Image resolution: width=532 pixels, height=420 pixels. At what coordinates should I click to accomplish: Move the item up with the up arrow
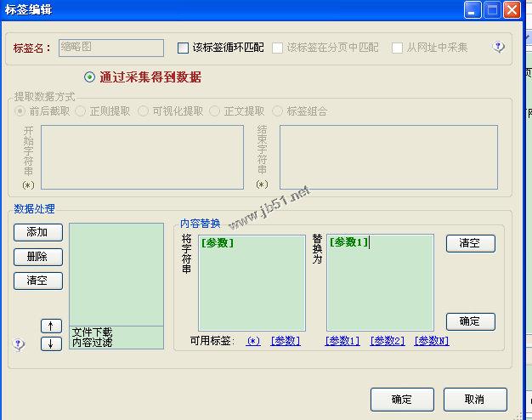pos(51,326)
